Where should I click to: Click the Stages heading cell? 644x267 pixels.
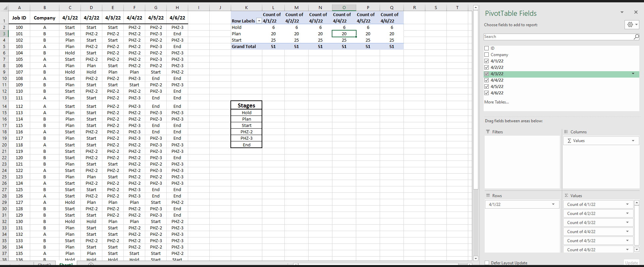tap(247, 105)
